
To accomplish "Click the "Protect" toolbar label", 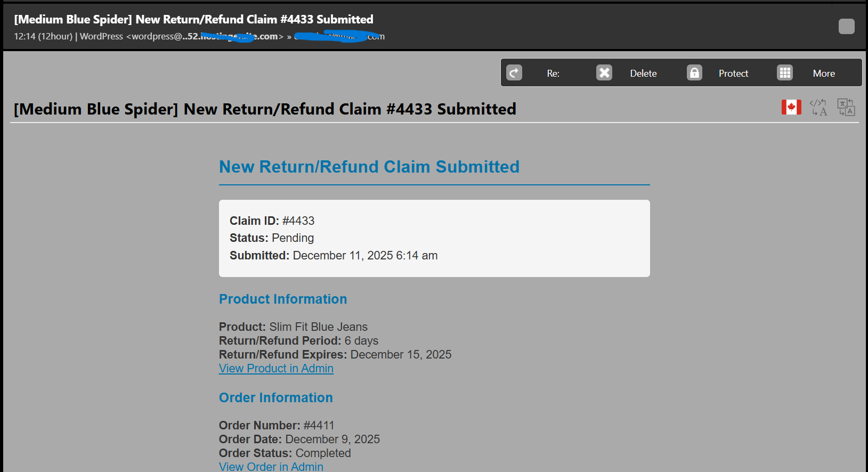I will 733,73.
